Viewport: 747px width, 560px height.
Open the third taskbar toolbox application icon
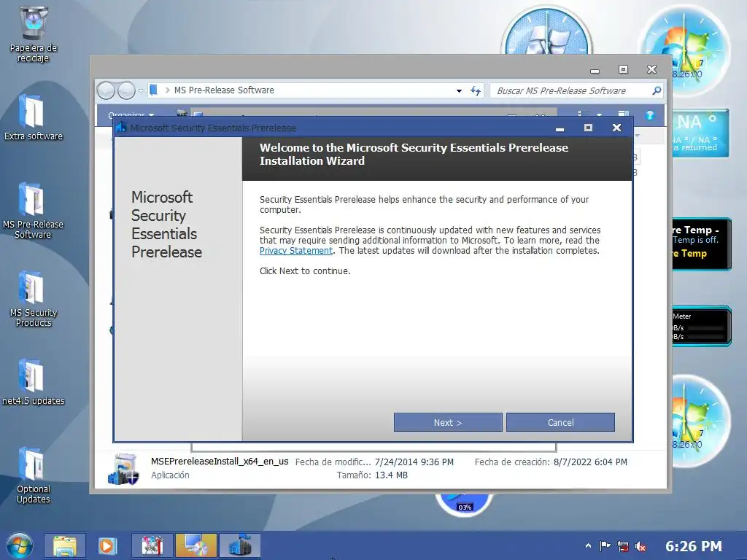coord(152,545)
